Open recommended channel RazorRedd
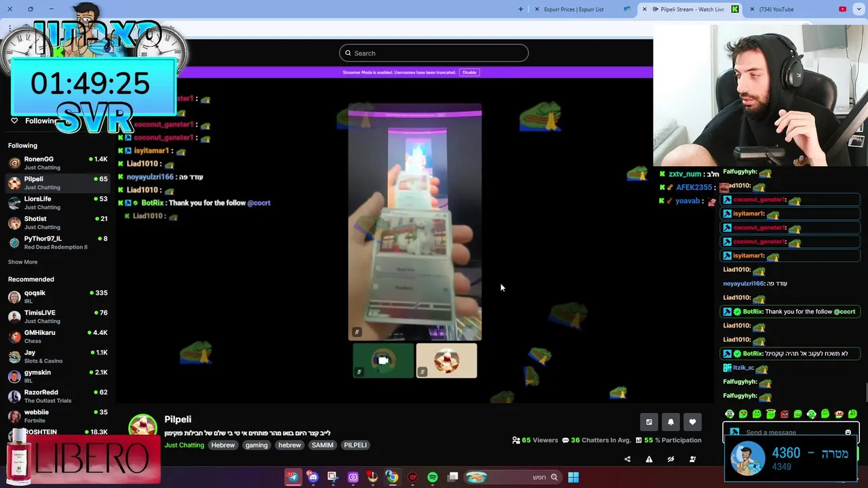Image resolution: width=868 pixels, height=488 pixels. click(x=58, y=396)
